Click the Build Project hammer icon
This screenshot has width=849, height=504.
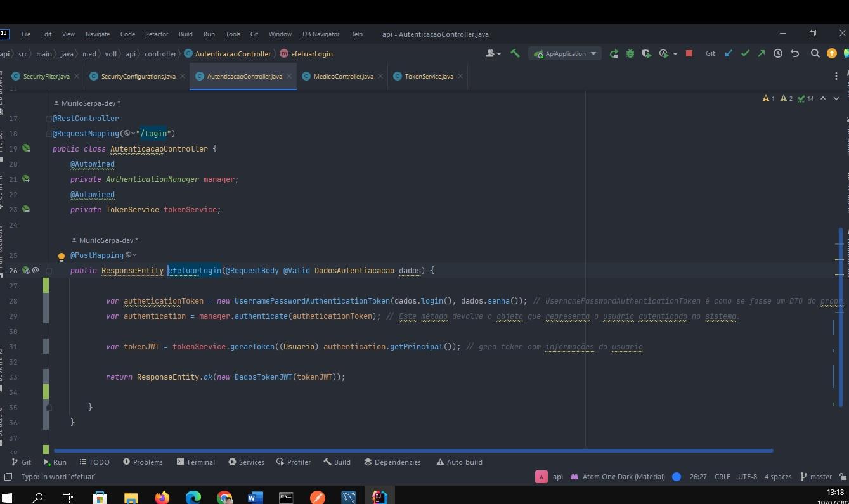pos(515,54)
